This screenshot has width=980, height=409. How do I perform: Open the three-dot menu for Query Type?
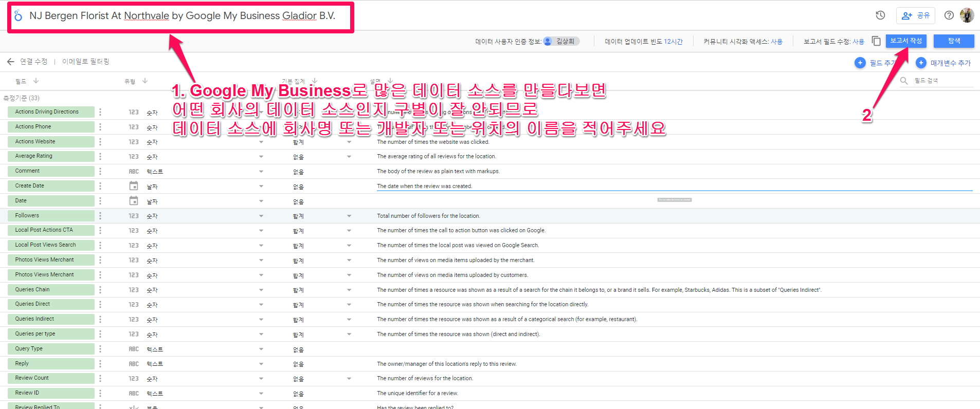[100, 349]
